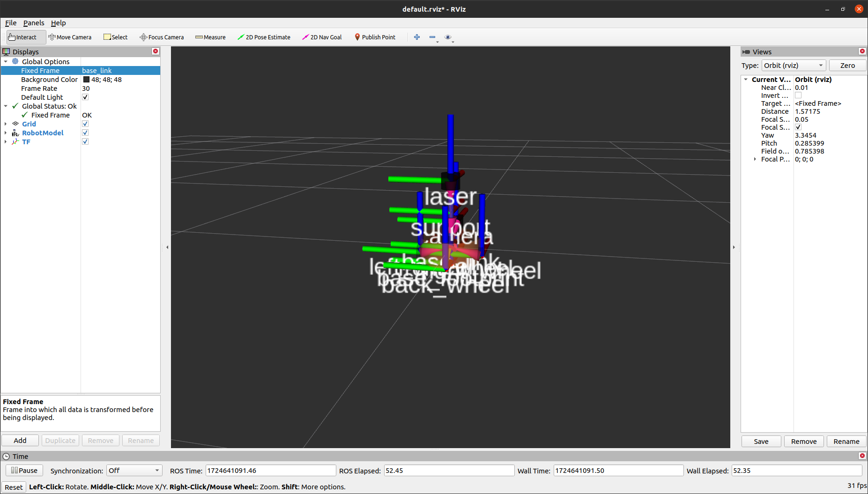This screenshot has width=868, height=494.
Task: Select the 2D Nav Goal tool
Action: click(322, 37)
